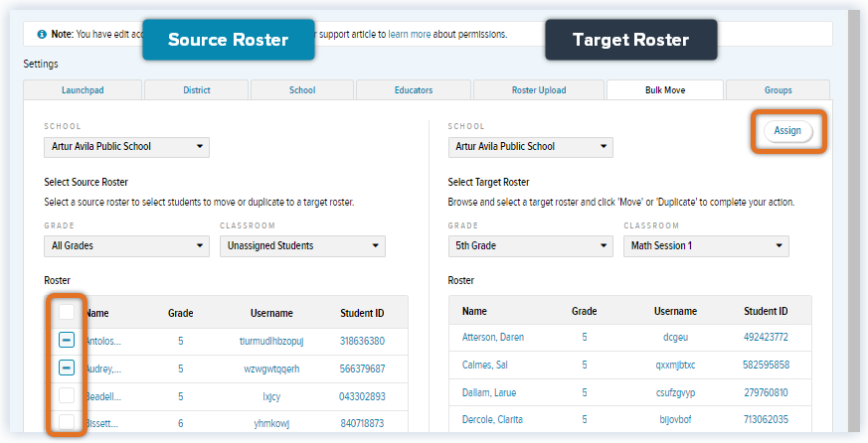Open the 5th Grade target dropdown

(530, 246)
